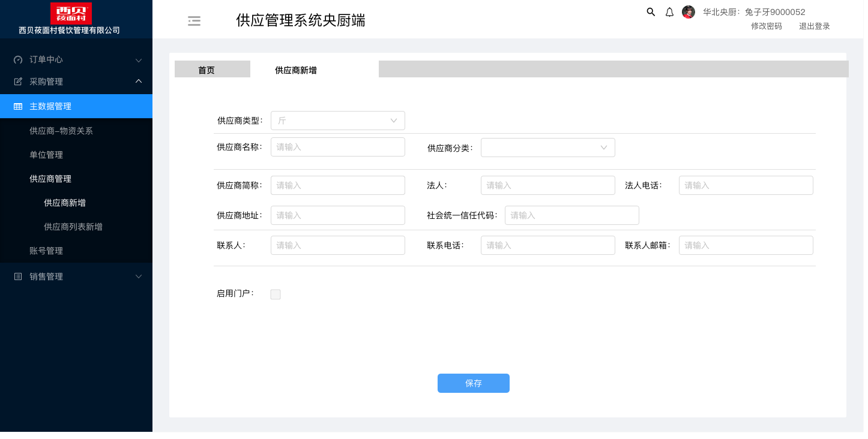This screenshot has height=439, width=868.
Task: Open 主数据管理 in sidebar
Action: point(76,106)
